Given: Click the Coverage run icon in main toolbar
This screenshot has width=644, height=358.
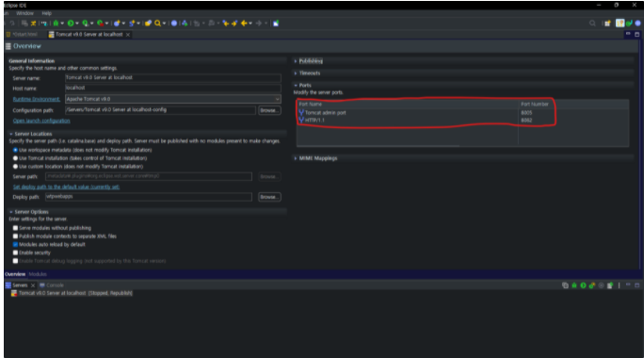Looking at the screenshot, I should coord(85,24).
